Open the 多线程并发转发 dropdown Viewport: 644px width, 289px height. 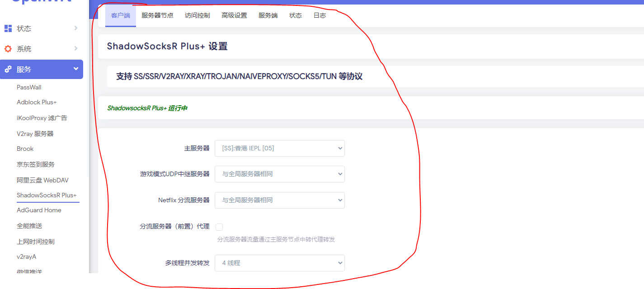280,263
